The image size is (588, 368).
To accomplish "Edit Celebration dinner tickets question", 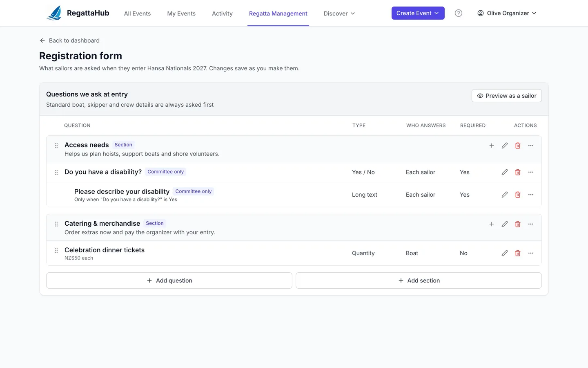I will [x=505, y=253].
